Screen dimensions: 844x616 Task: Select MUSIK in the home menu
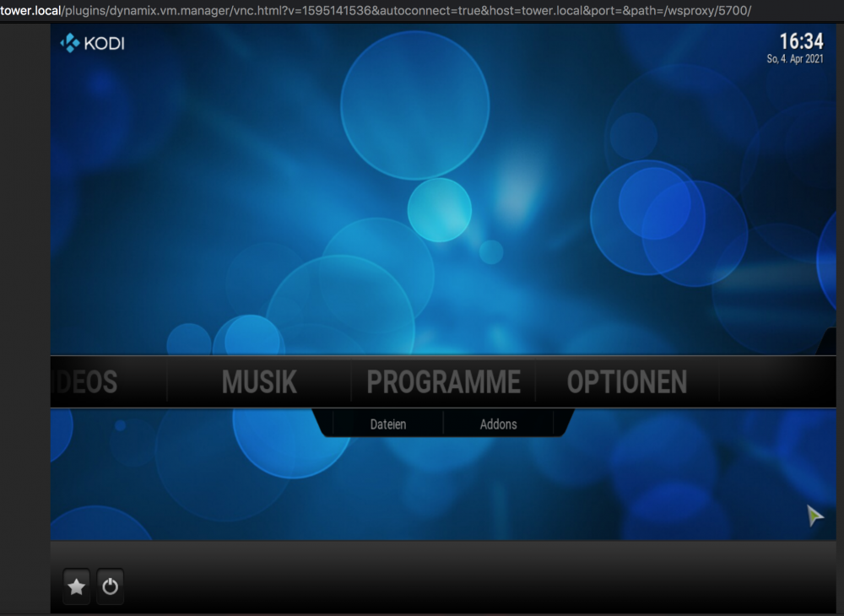(259, 382)
